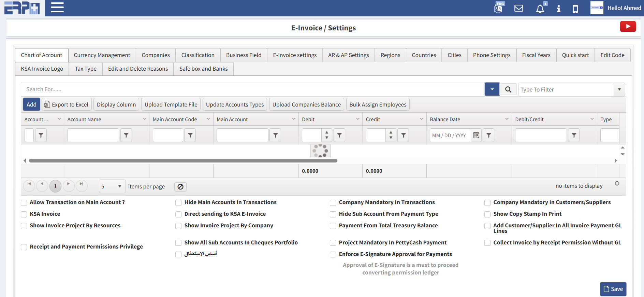Click the YouTube video help icon
Viewport: 644px width, 297px height.
point(628,27)
